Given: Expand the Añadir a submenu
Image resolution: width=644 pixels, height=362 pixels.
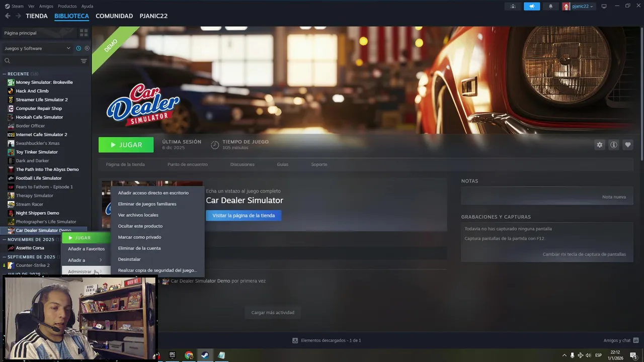Looking at the screenshot, I should (x=86, y=260).
